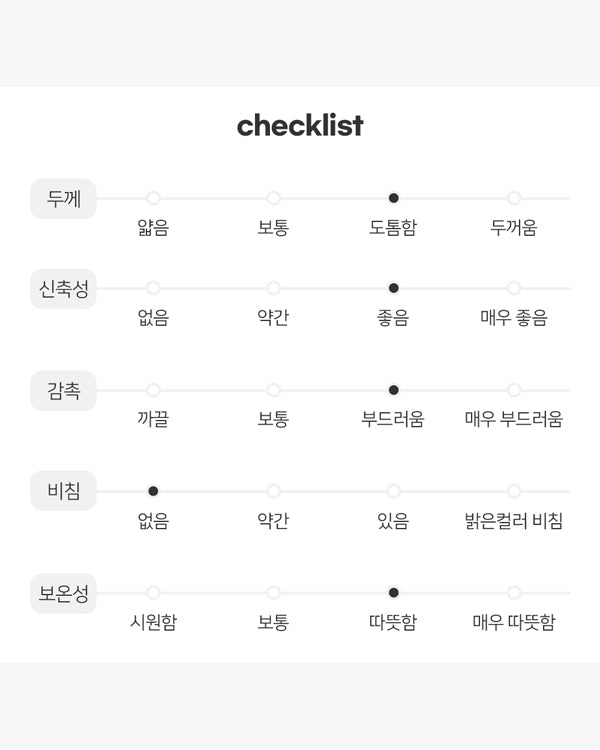Select the 시원함 warmth radio dot
600x750 pixels.
(x=153, y=592)
